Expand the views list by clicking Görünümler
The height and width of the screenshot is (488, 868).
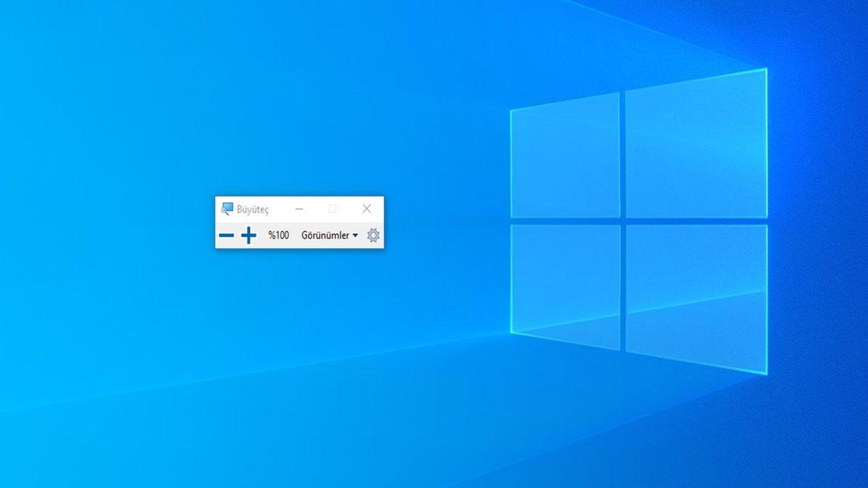click(x=325, y=235)
